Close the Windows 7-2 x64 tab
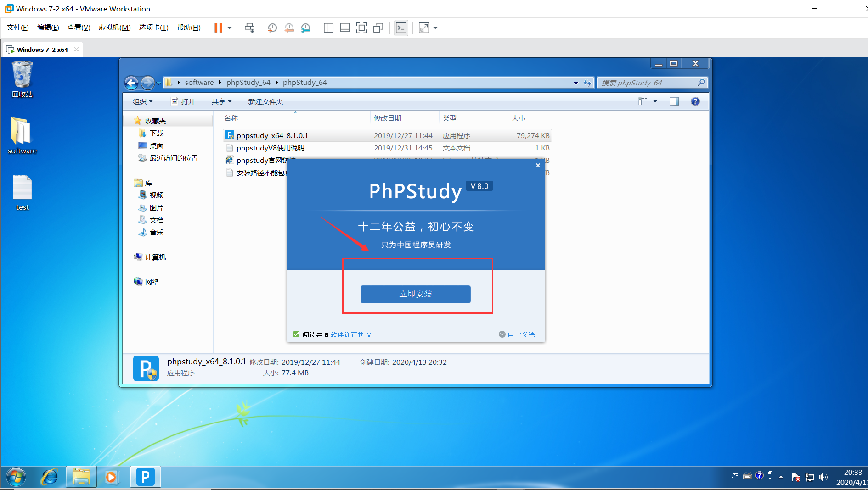This screenshot has width=868, height=490. (76, 50)
